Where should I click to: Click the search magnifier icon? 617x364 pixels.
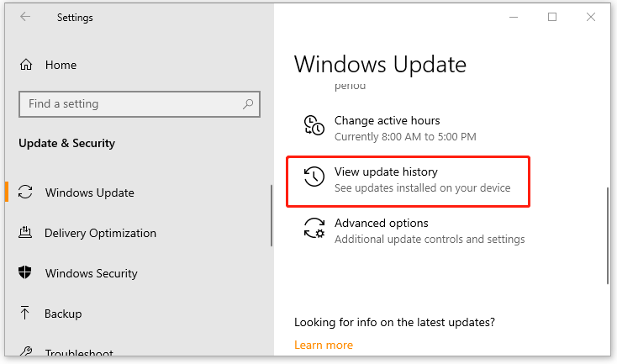[248, 104]
